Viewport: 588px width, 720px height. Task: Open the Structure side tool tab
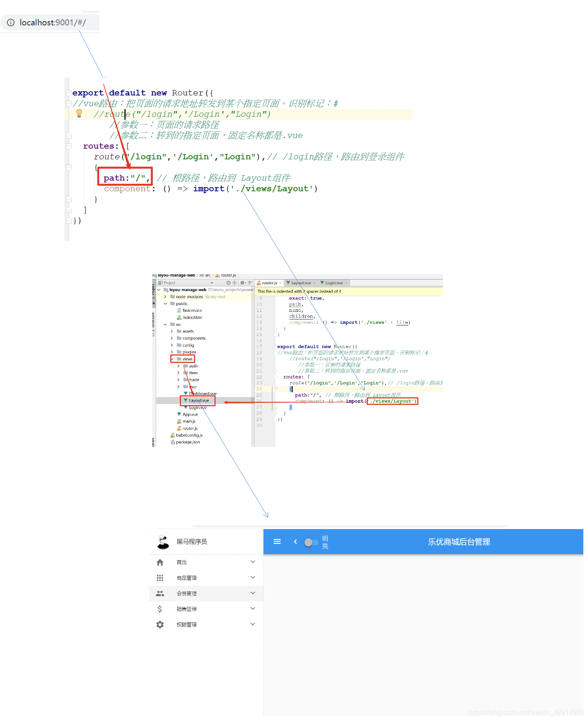click(153, 325)
